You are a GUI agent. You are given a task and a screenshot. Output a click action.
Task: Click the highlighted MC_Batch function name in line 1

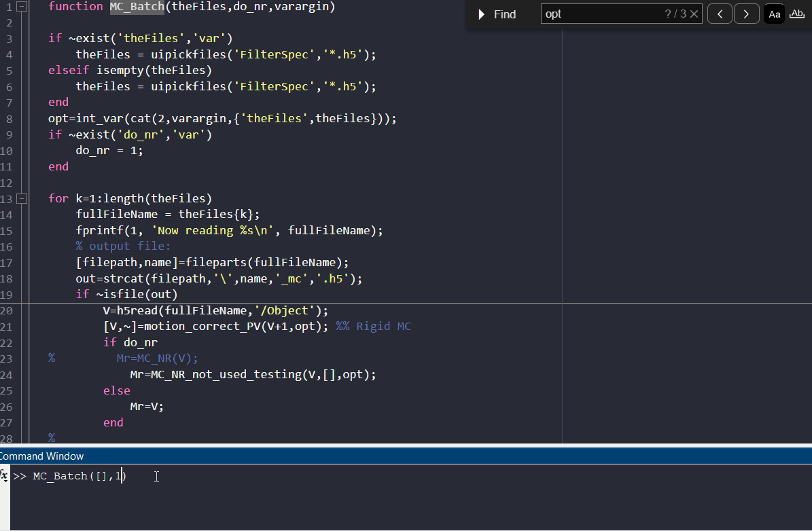[x=137, y=7]
